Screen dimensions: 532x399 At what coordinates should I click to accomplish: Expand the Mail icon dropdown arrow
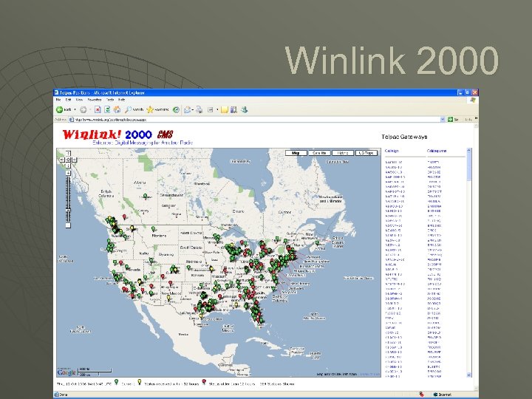[192, 109]
